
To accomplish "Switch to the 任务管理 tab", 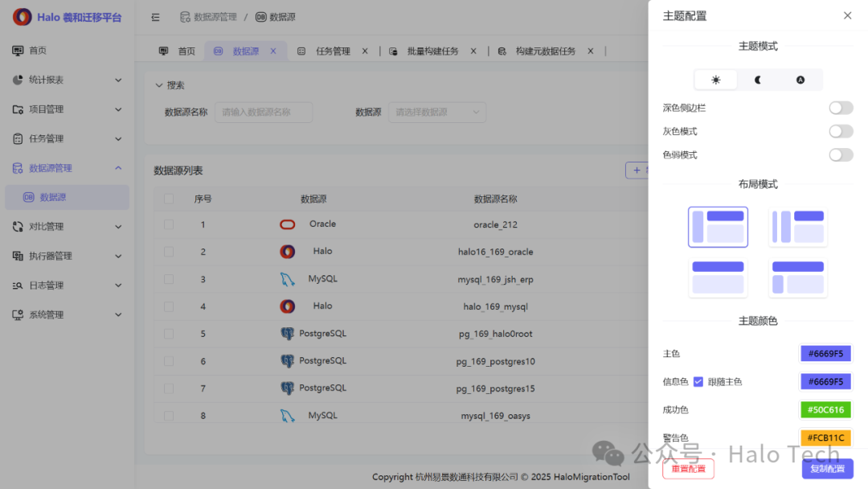I will [x=332, y=51].
